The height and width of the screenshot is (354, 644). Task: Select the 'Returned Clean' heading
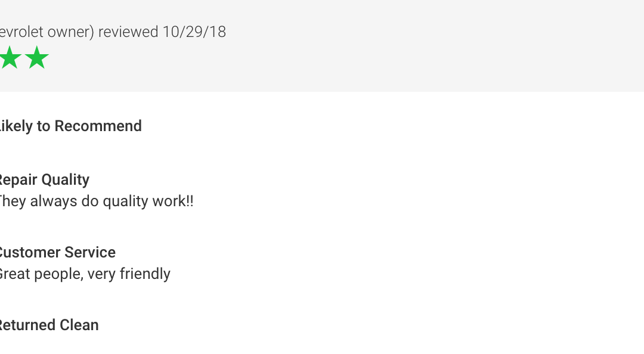click(x=49, y=325)
